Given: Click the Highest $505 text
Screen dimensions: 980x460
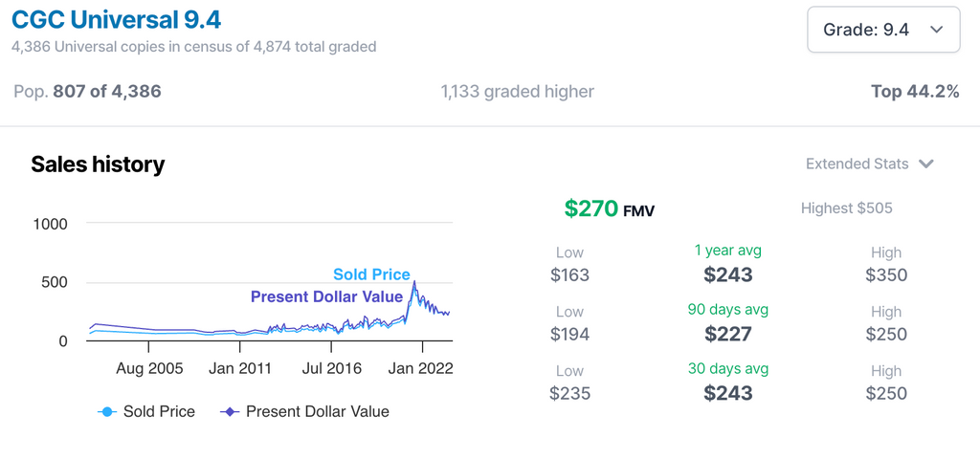Looking at the screenshot, I should tap(846, 208).
